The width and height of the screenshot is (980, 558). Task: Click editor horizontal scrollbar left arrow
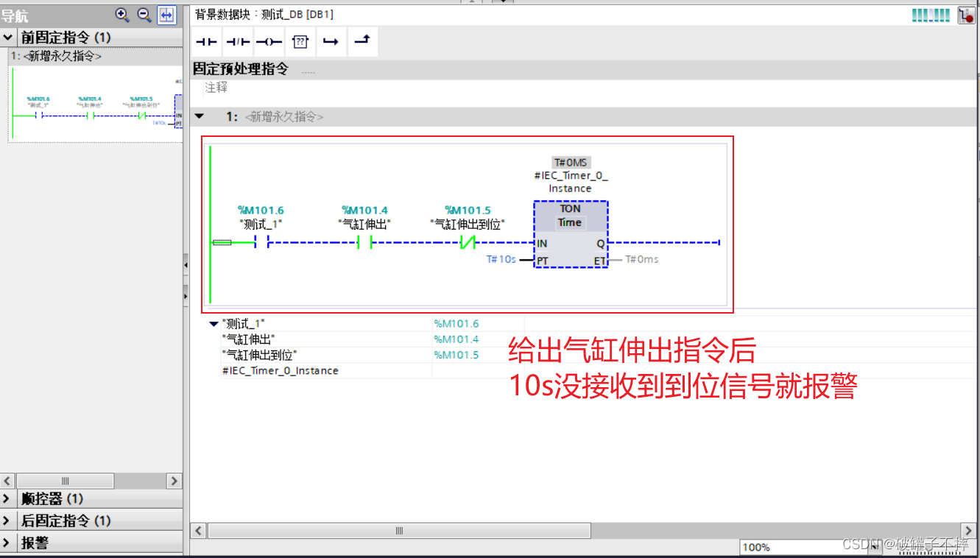(x=198, y=531)
